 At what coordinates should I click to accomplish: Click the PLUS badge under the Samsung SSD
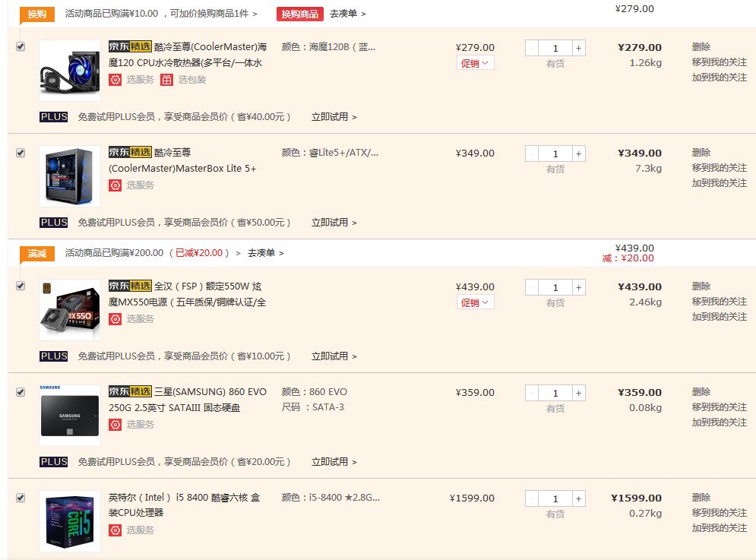[53, 462]
